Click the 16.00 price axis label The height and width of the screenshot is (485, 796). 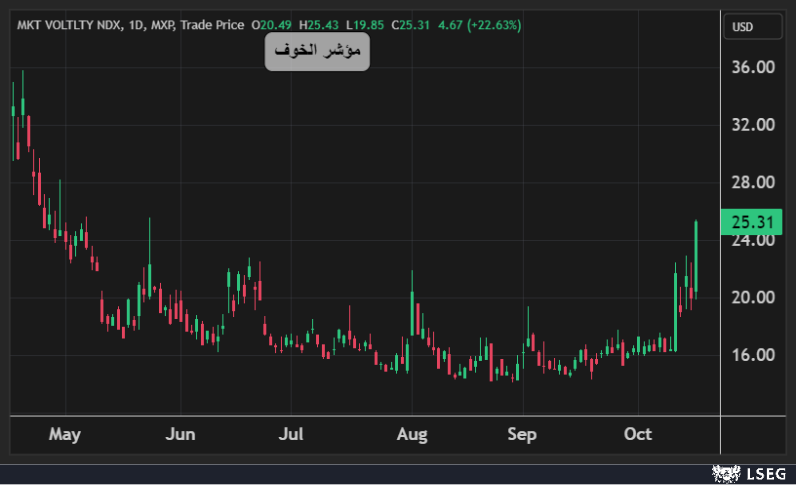pos(753,355)
